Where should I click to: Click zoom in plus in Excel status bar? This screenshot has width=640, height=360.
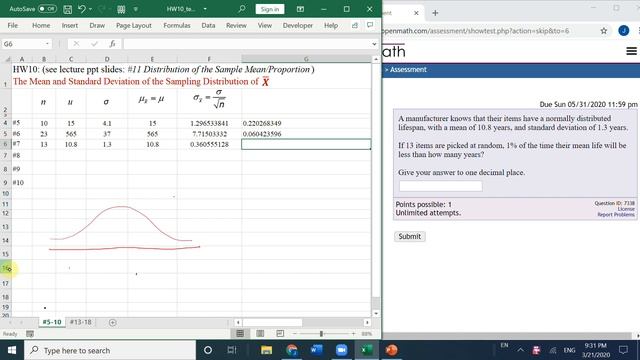point(353,334)
